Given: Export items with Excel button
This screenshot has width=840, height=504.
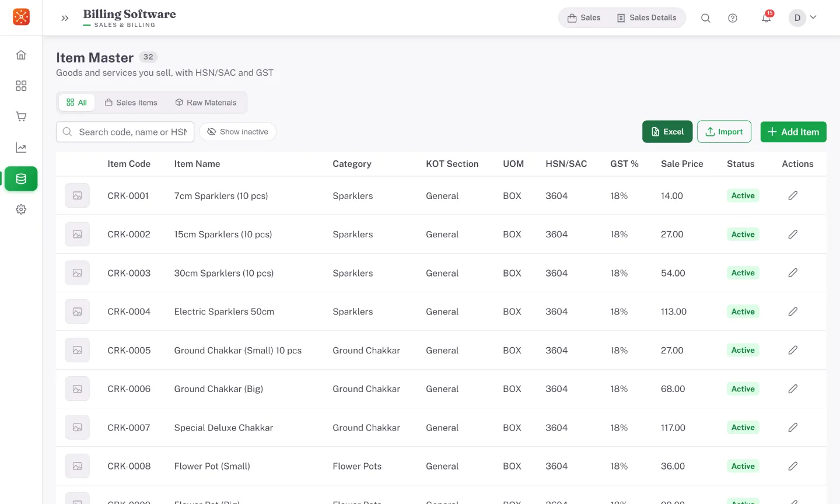Looking at the screenshot, I should (x=667, y=132).
